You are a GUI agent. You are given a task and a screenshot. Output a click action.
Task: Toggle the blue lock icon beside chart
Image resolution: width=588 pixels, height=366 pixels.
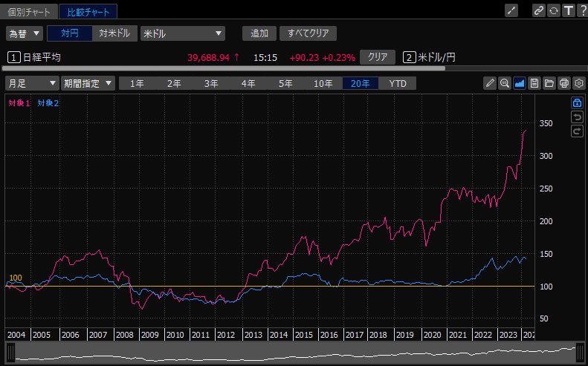coord(577,102)
